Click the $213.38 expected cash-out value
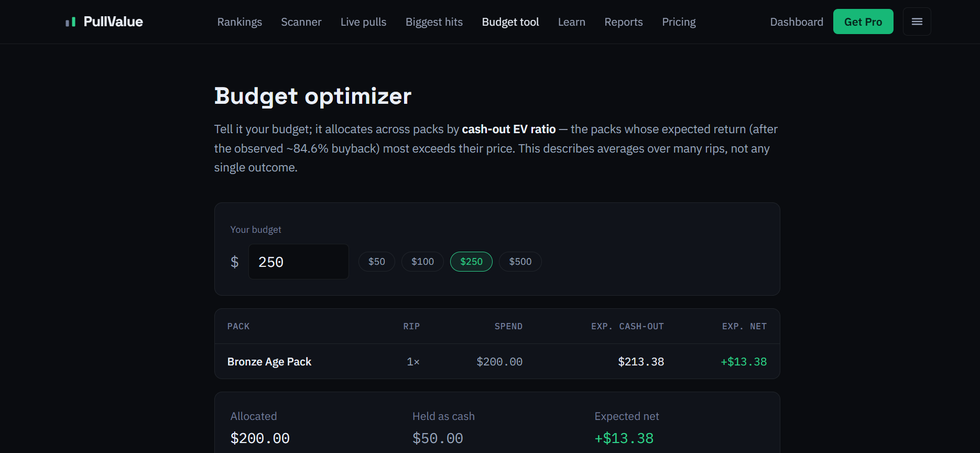The width and height of the screenshot is (980, 453). 641,362
